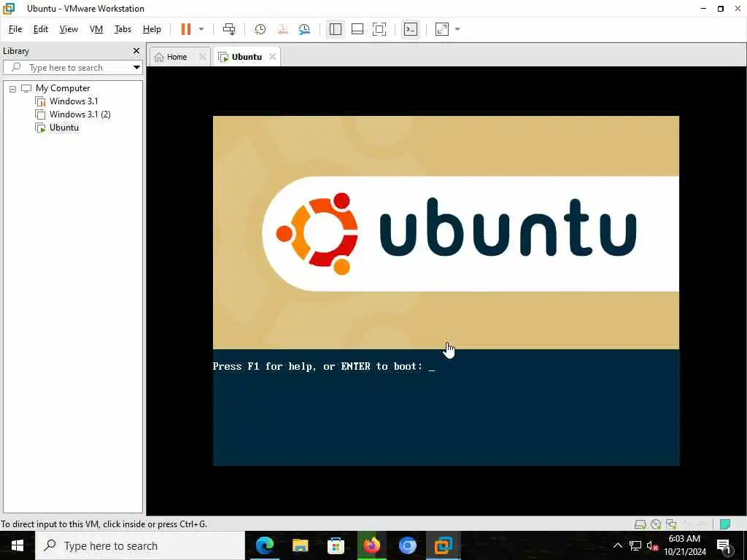747x560 pixels.
Task: Open the File menu
Action: tap(15, 29)
